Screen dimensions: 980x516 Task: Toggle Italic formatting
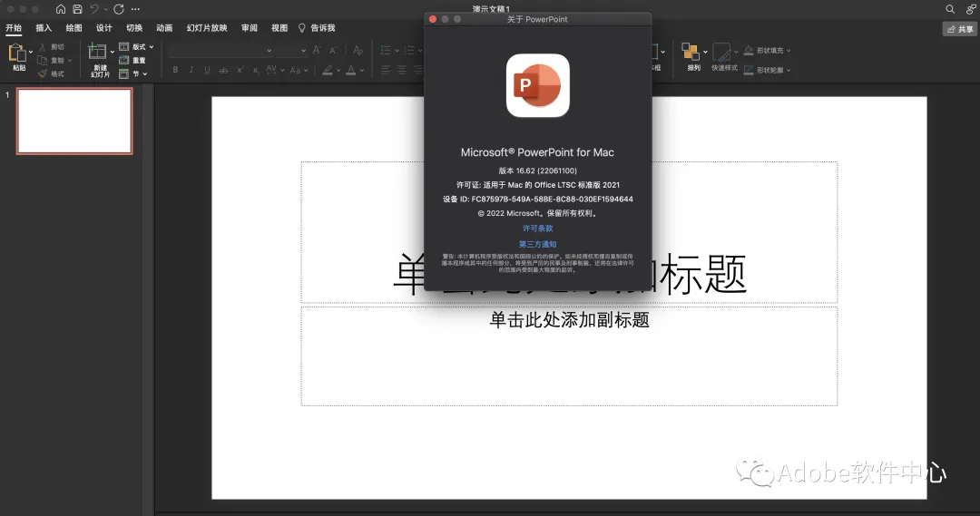pos(191,70)
